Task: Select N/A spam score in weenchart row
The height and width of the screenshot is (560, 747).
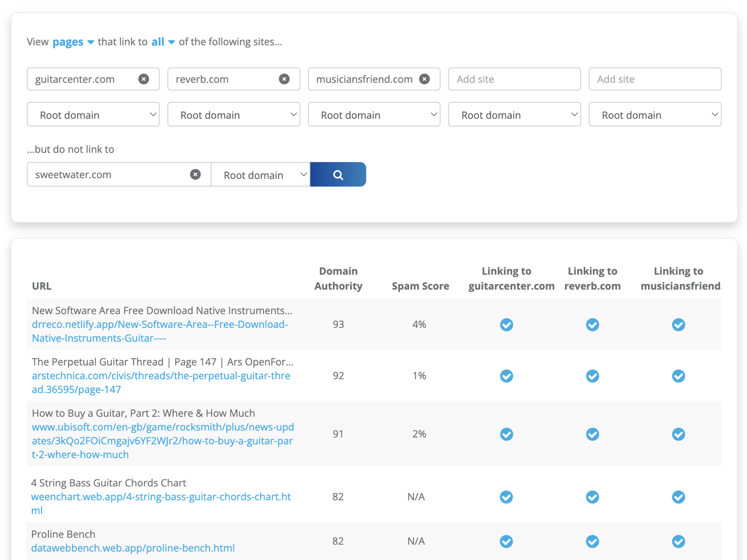Action: point(416,497)
